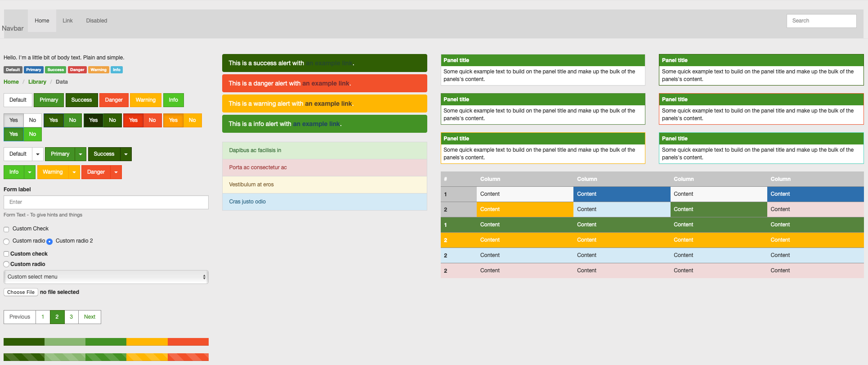Click the Previous pagination button
This screenshot has width=868, height=365.
(x=20, y=317)
